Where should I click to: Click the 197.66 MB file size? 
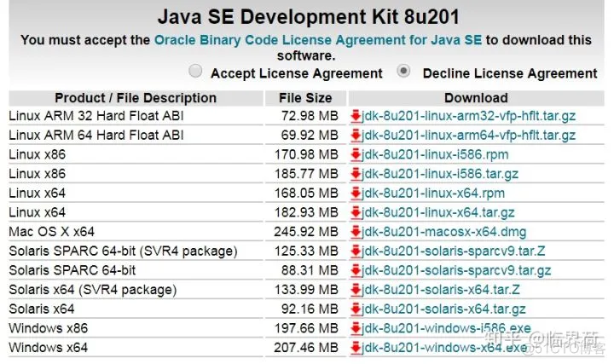click(306, 328)
